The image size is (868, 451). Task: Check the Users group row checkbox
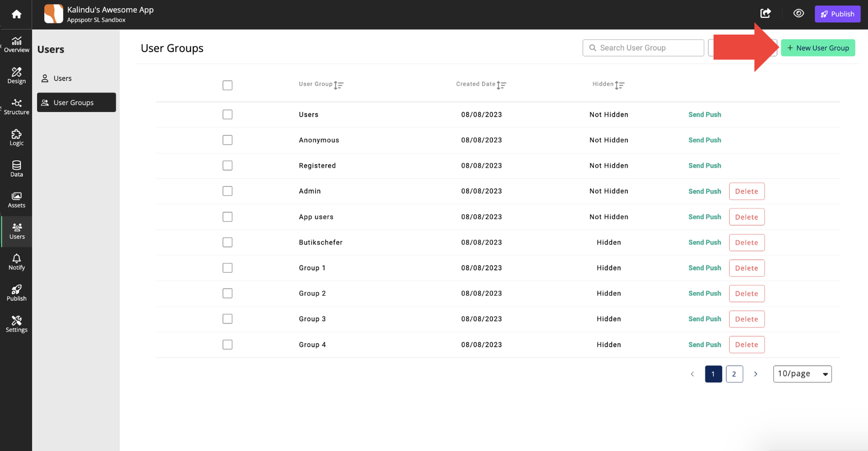tap(227, 114)
